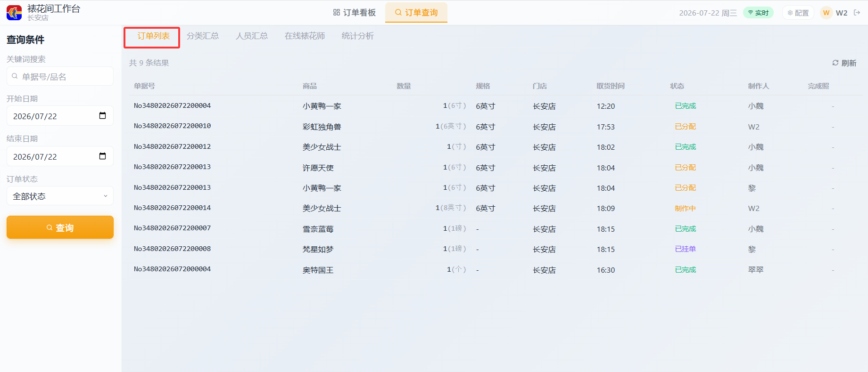Switch to the 订单看板 tab

point(355,13)
